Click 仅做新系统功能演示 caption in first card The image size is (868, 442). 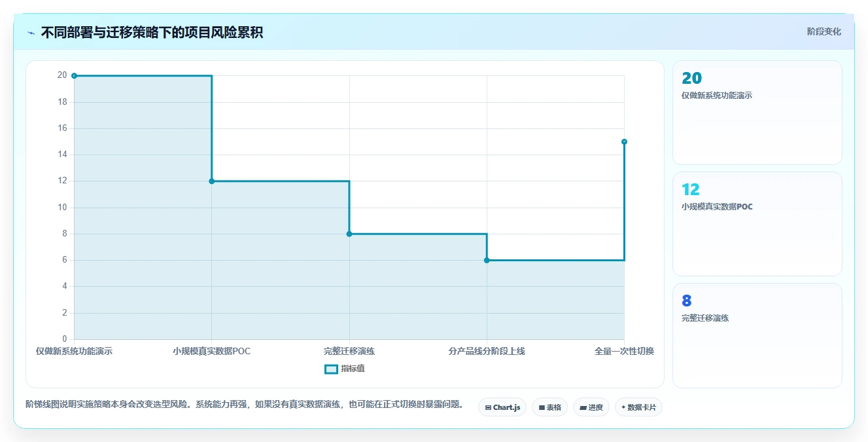[x=717, y=96]
